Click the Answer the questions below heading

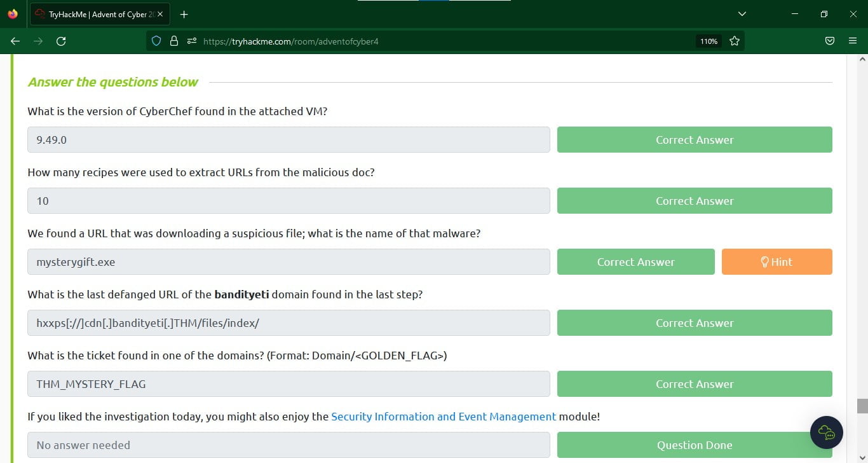[112, 82]
